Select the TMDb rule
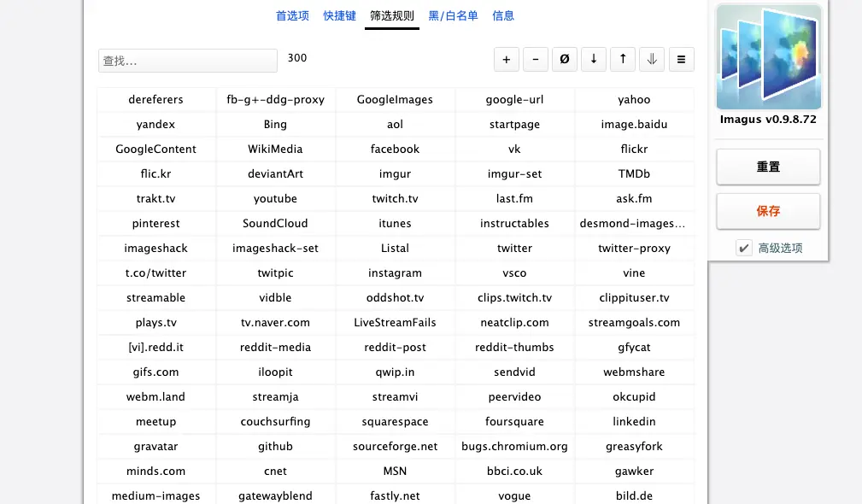 pos(635,173)
